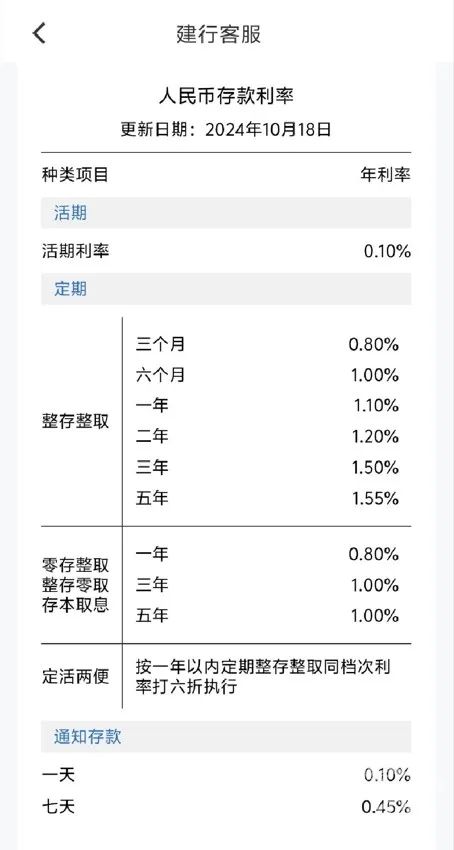454x850 pixels.
Task: Tap the 存本取息 label
Action: click(x=75, y=604)
